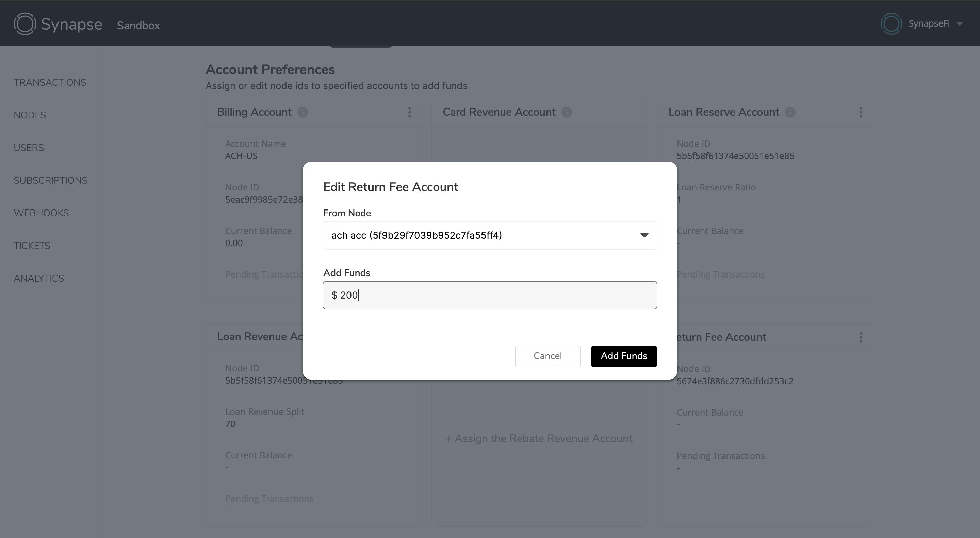Open the Users section
The height and width of the screenshot is (538, 980).
click(x=29, y=148)
